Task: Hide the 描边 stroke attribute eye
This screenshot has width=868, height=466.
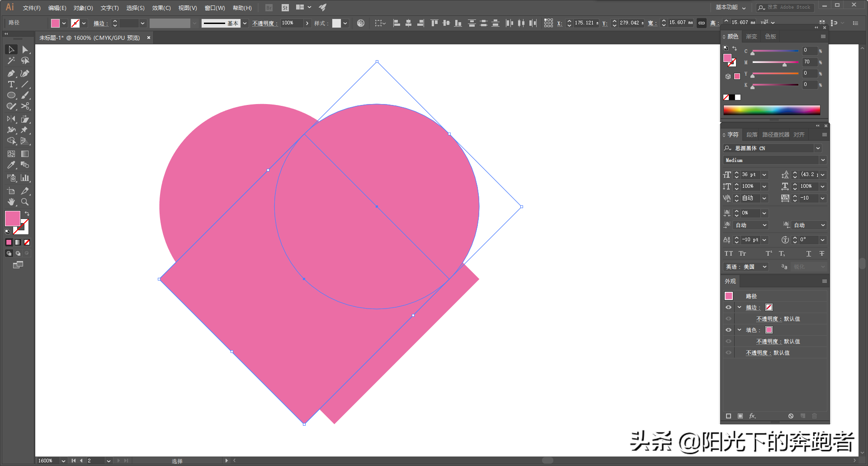Action: click(728, 307)
